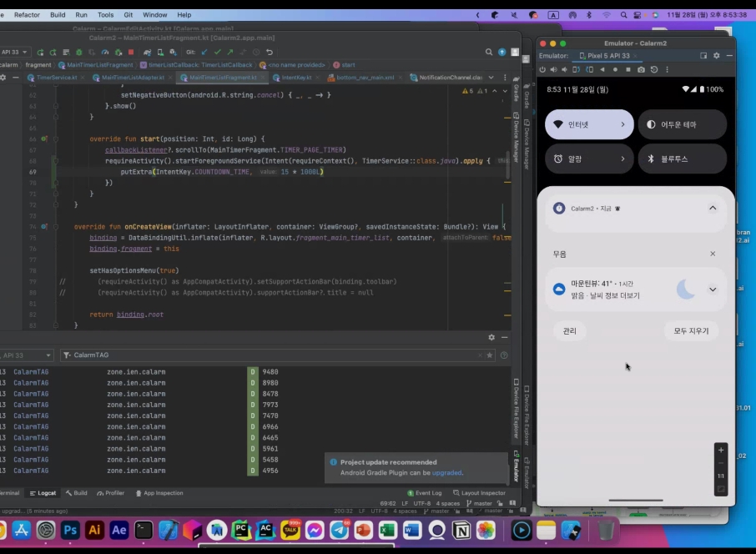Click Logcat filter help question icon
Image resolution: width=756 pixels, height=554 pixels.
504,355
